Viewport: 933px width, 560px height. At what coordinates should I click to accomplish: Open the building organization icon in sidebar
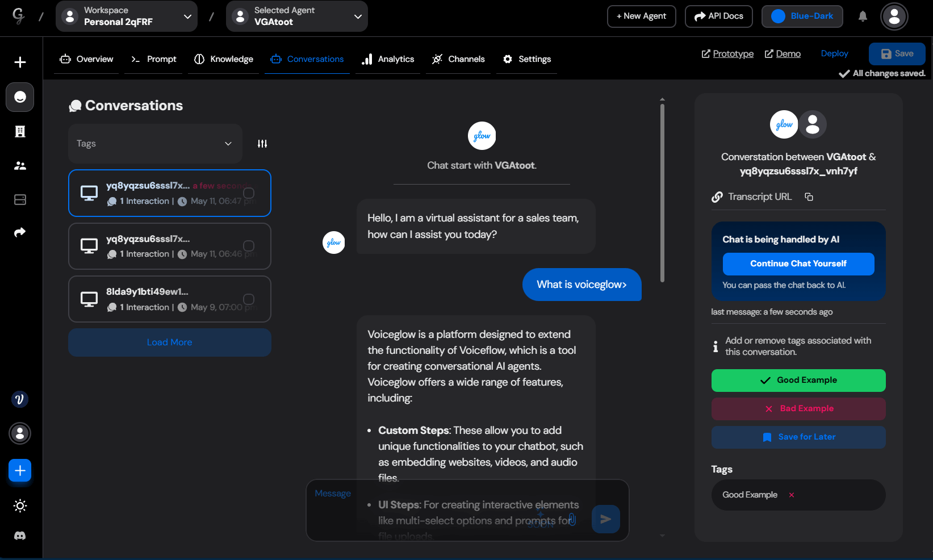[20, 132]
